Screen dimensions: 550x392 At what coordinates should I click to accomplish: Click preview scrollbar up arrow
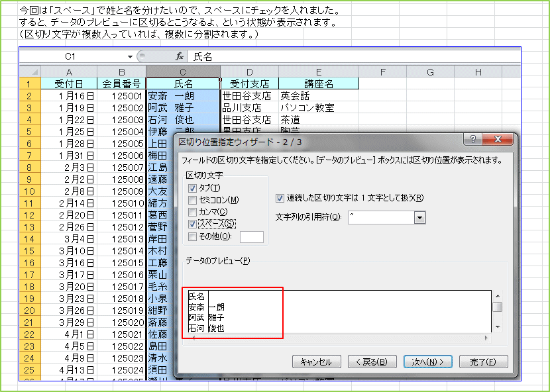pos(498,296)
